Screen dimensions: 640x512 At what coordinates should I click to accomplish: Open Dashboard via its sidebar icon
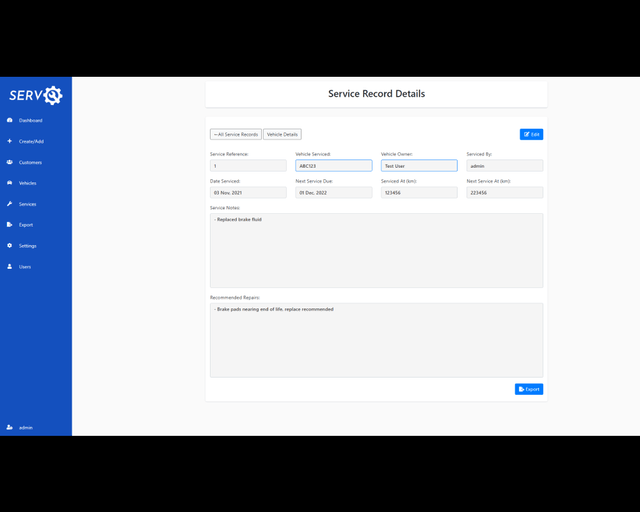[10, 120]
